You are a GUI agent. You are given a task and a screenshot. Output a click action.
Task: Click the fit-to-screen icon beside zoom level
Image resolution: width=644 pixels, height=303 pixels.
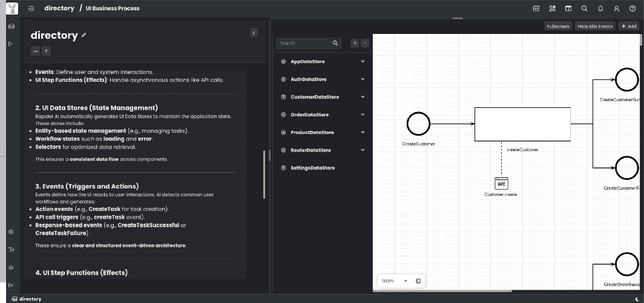point(418,281)
